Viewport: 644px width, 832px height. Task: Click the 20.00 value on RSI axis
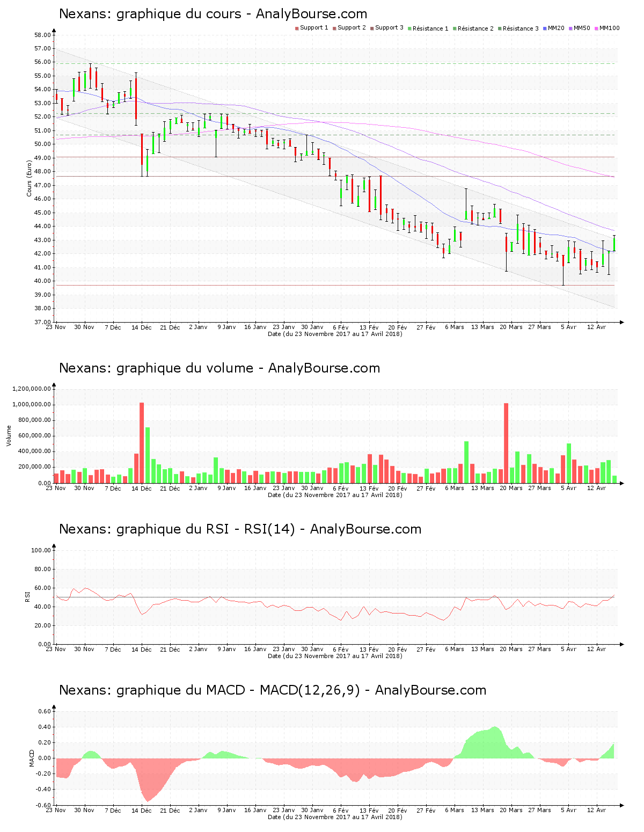pyautogui.click(x=42, y=625)
